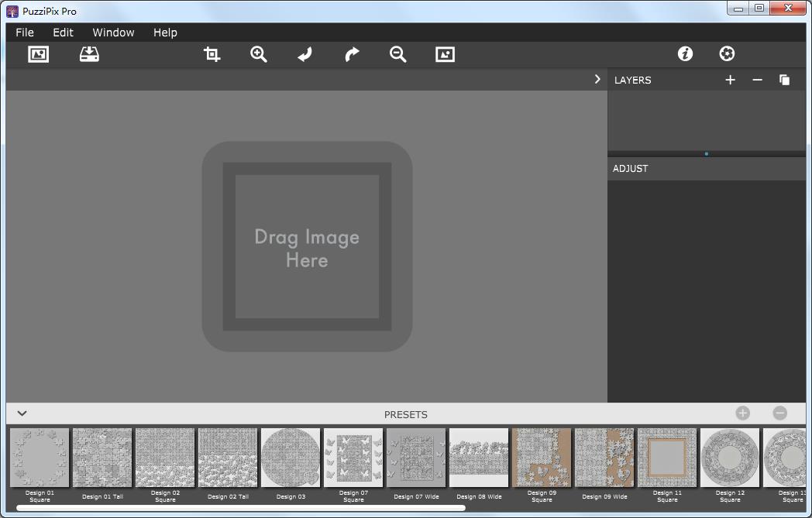Open the info icon in the toolbar

point(685,53)
